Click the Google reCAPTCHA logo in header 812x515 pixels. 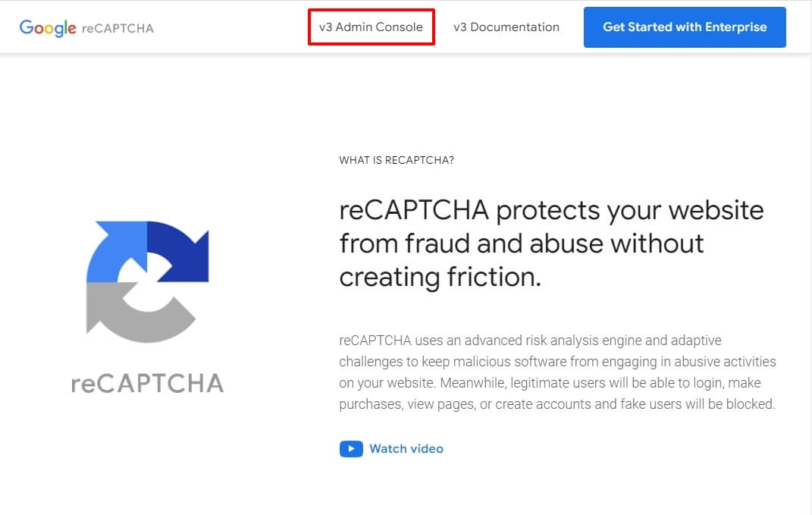(x=86, y=28)
